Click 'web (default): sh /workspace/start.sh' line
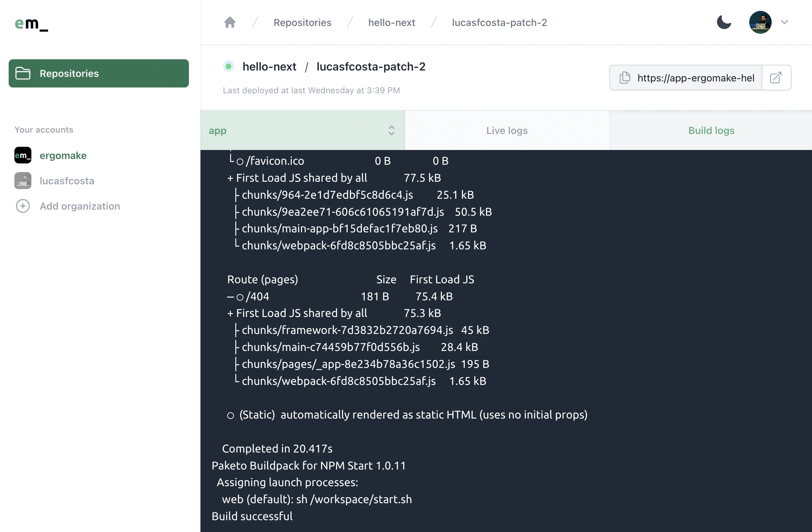 pos(317,500)
